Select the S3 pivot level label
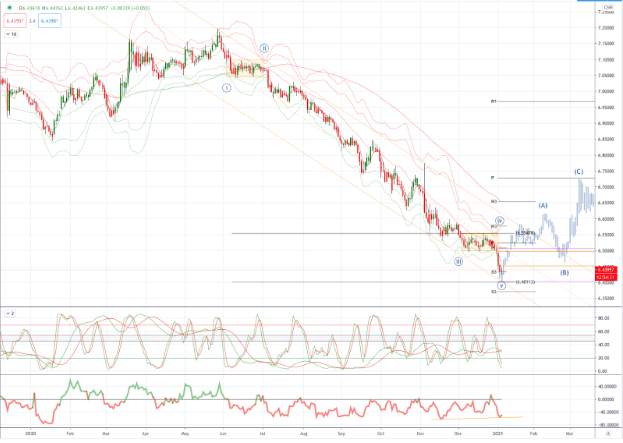 pyautogui.click(x=493, y=292)
